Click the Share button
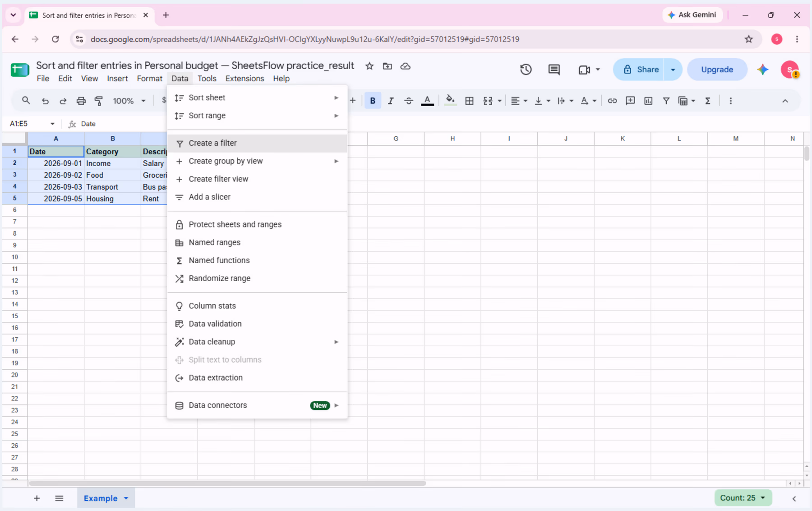Screen dimensions: 812x511 click(639, 70)
